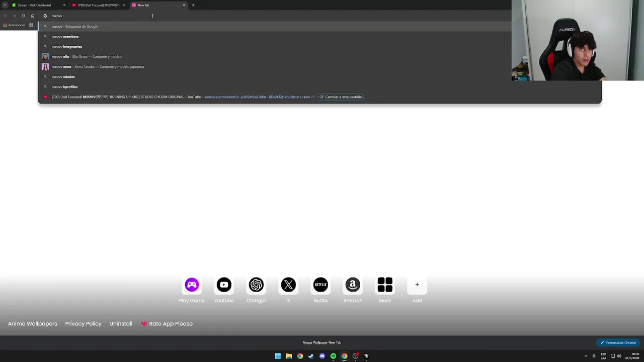This screenshot has height=362, width=644.
Task: Open Aplicaciones in the bookmarks bar
Action: click(14, 25)
